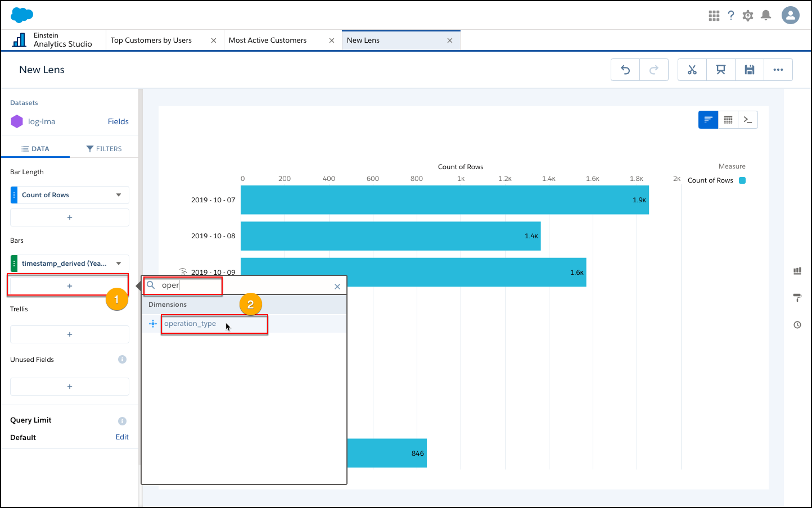Open the App Launcher grid icon

[x=714, y=16]
